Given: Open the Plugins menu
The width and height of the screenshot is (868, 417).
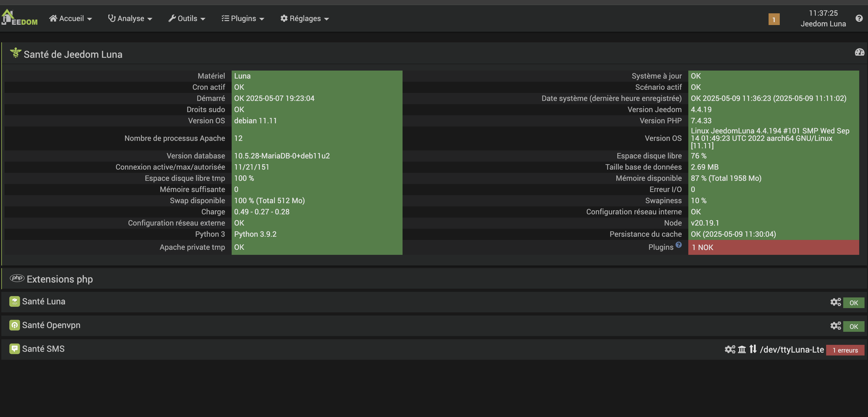Looking at the screenshot, I should [x=243, y=19].
